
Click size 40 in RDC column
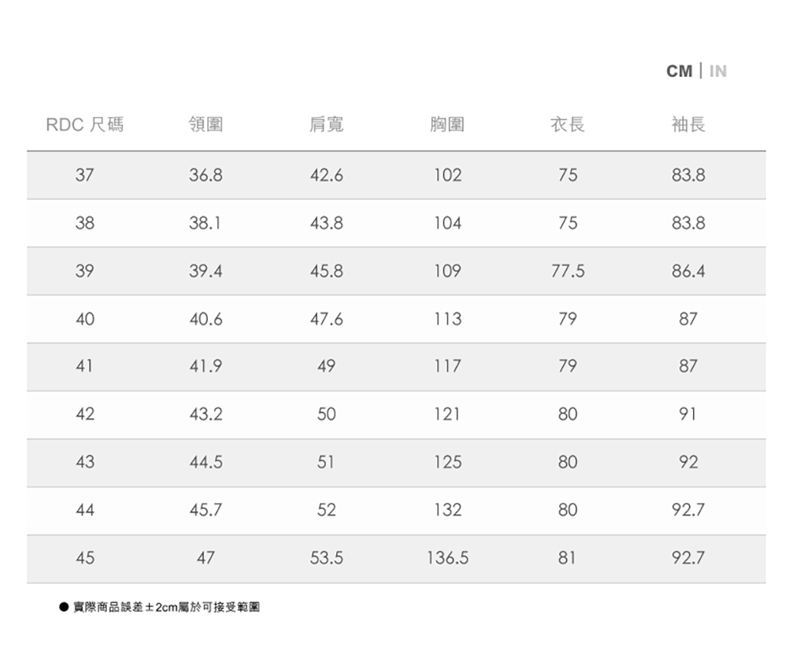(85, 319)
